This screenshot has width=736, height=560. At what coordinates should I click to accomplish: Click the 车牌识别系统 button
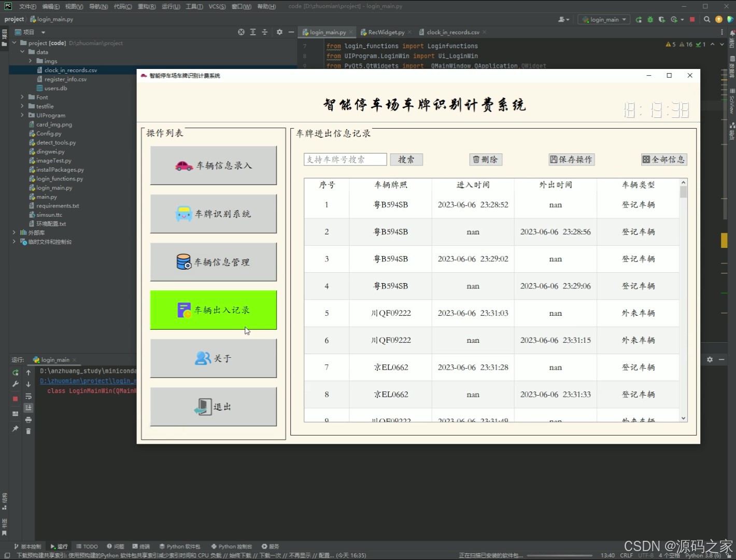coord(214,214)
